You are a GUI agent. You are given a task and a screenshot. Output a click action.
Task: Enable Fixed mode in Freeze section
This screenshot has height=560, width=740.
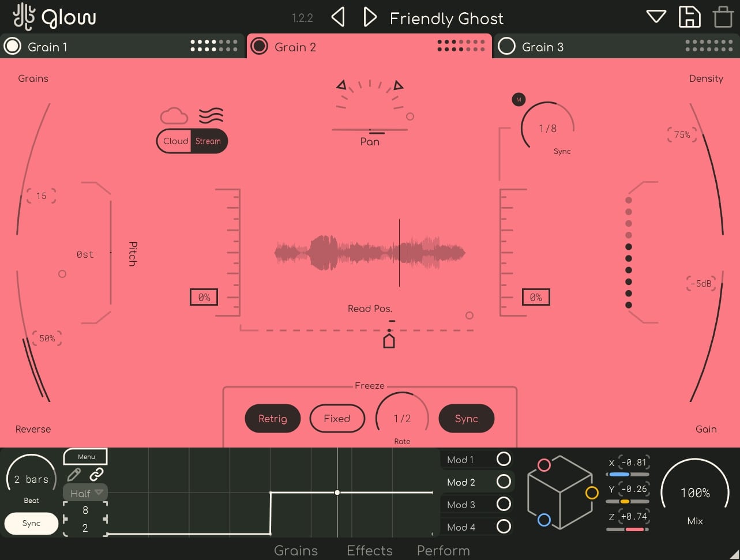[337, 419]
